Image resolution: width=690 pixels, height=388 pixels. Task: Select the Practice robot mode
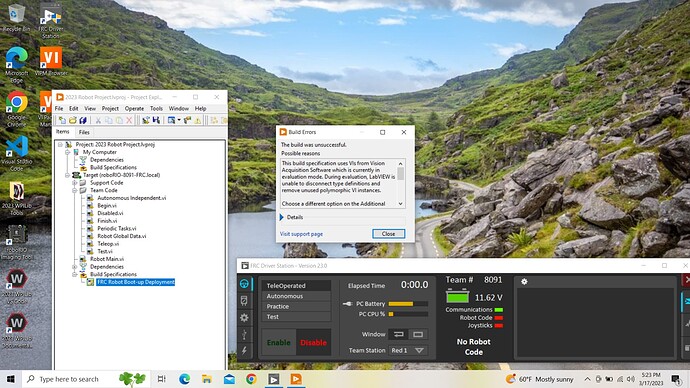coord(296,306)
